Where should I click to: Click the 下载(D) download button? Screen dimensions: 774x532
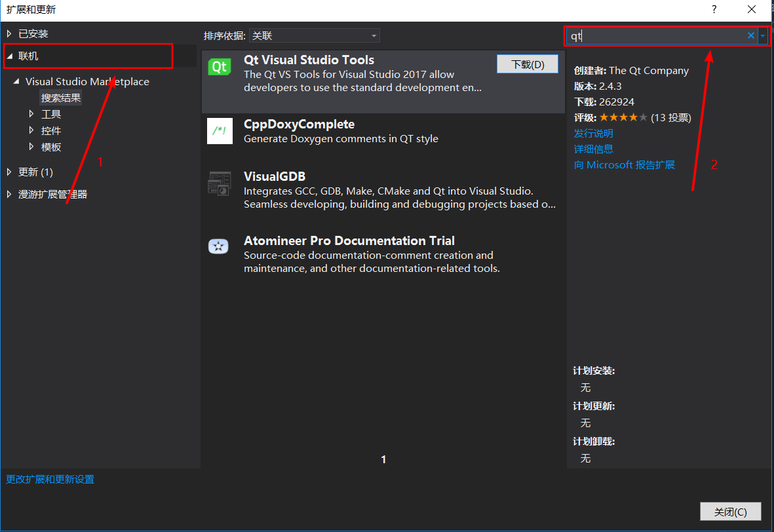click(527, 64)
